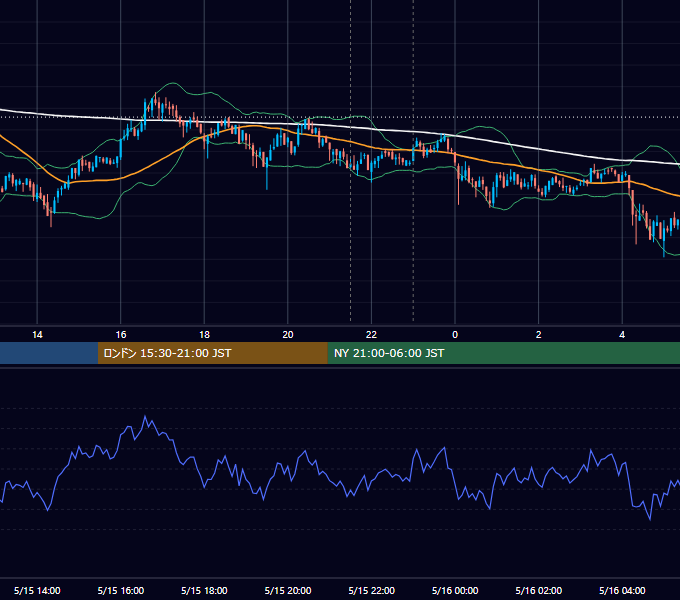The height and width of the screenshot is (600, 680).
Task: Click the 2 hour label on price chart axis
Action: pyautogui.click(x=539, y=335)
